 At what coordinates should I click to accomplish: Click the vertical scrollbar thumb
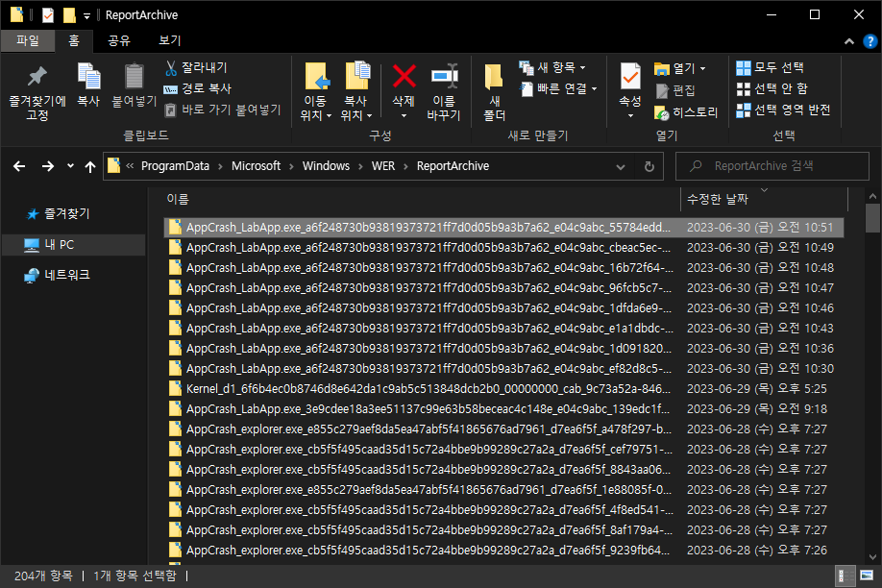click(872, 218)
